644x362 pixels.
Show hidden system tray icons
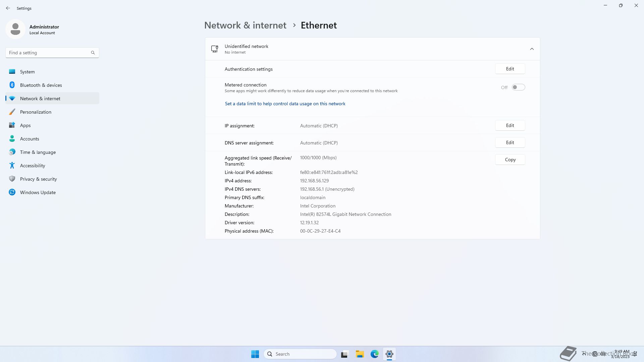click(584, 354)
